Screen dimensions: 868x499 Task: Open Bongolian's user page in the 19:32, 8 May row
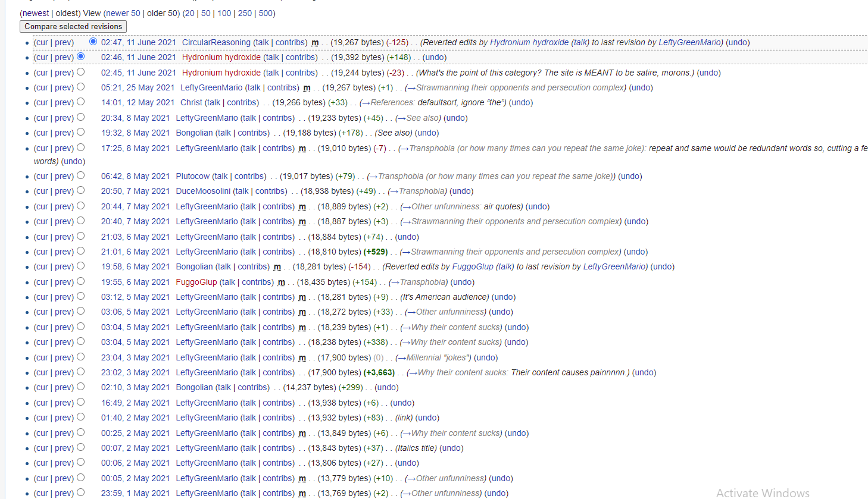[x=194, y=133]
